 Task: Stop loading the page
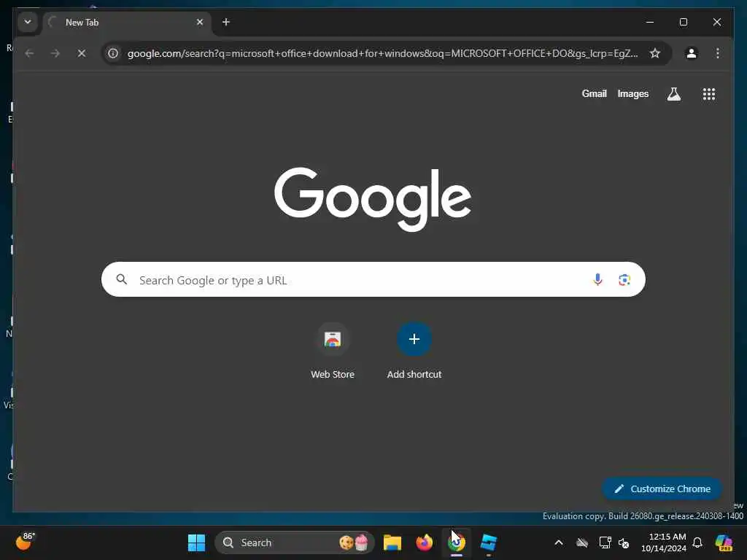pos(82,53)
